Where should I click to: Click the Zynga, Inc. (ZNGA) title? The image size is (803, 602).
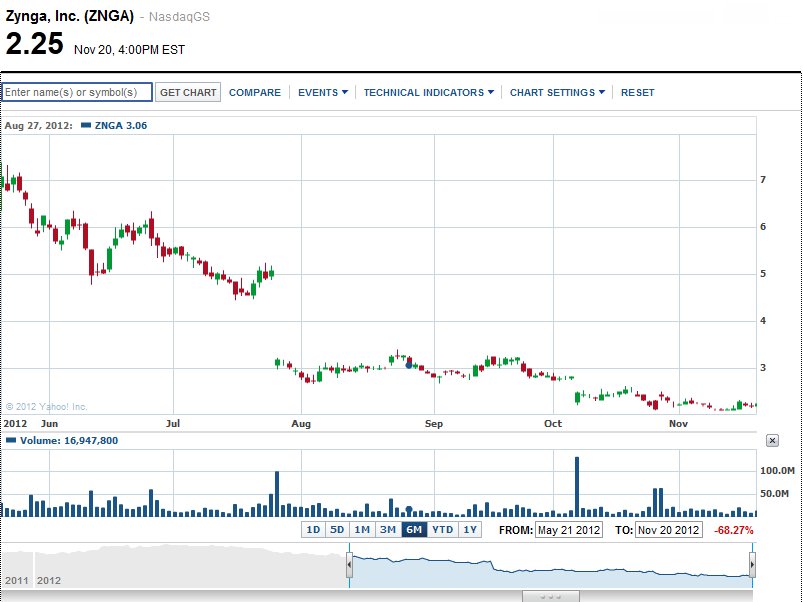(70, 16)
